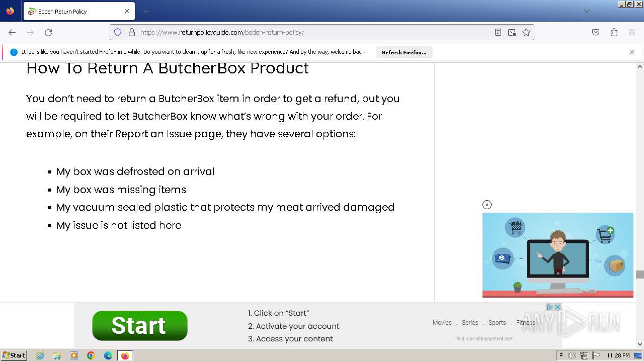Click page scrollbar up arrow
Screen dimensions: 644x362
pyautogui.click(x=640, y=66)
